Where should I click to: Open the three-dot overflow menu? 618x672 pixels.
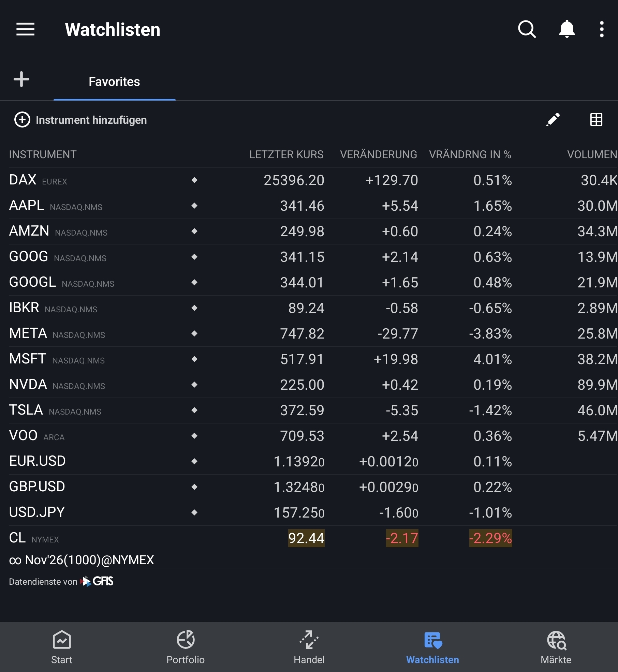tap(602, 29)
